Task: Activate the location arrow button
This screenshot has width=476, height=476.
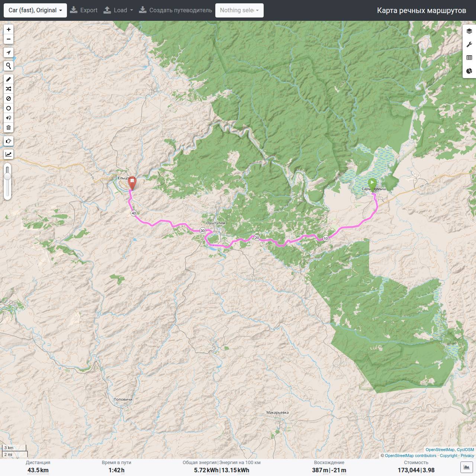Action: click(x=9, y=52)
